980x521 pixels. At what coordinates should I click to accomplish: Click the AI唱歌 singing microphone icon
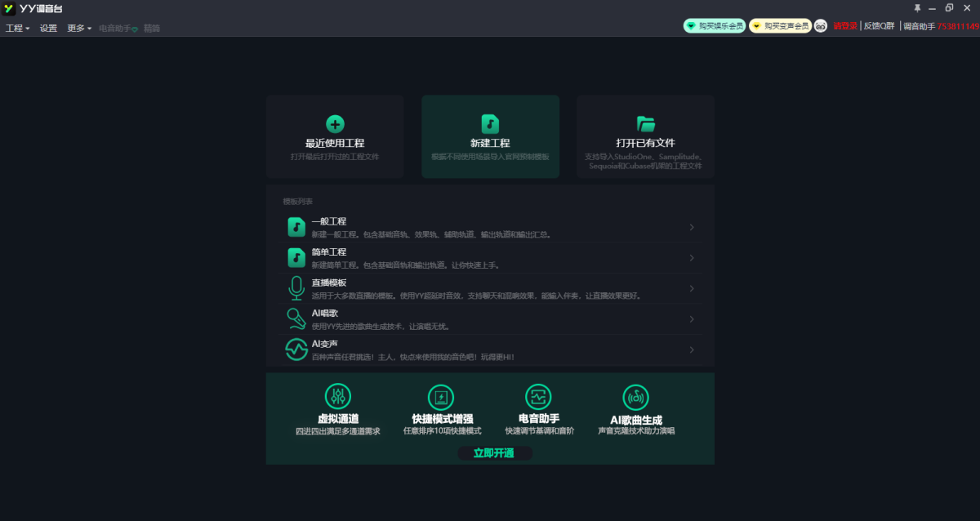(x=296, y=318)
